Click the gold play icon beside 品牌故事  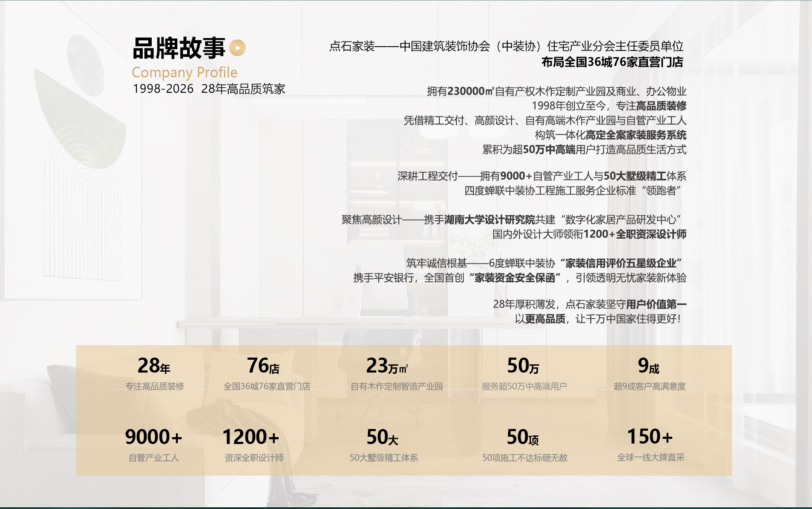(x=237, y=47)
